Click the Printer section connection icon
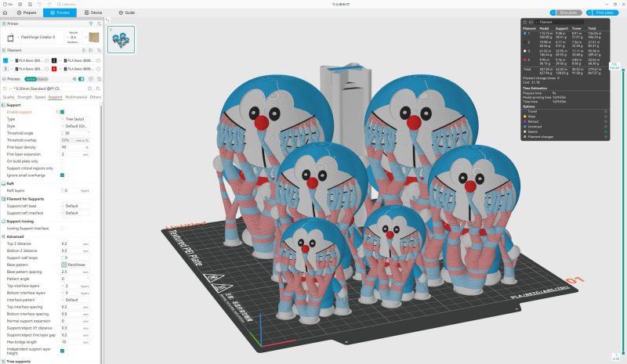The image size is (627, 364). pyautogui.click(x=91, y=24)
